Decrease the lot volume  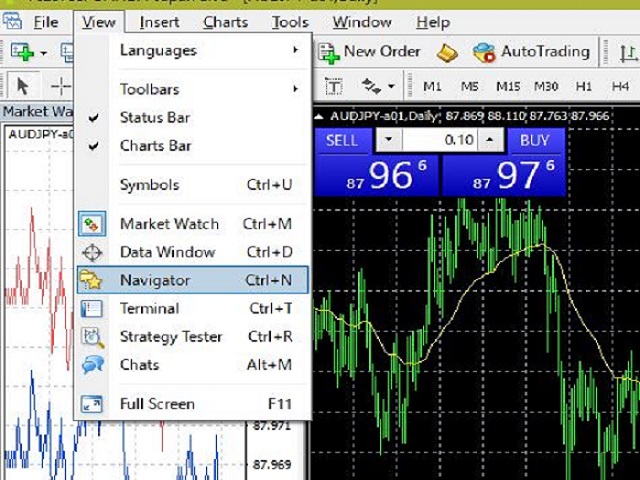click(x=389, y=140)
